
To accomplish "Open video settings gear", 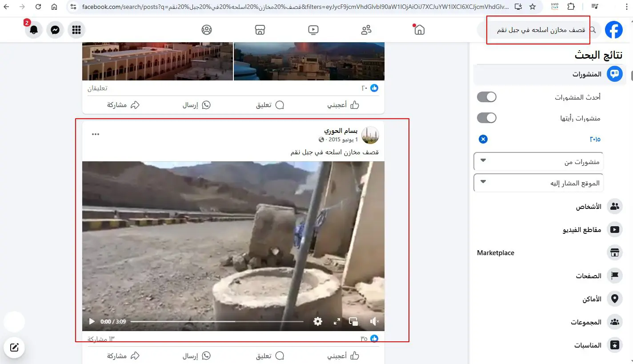I will pos(318,321).
